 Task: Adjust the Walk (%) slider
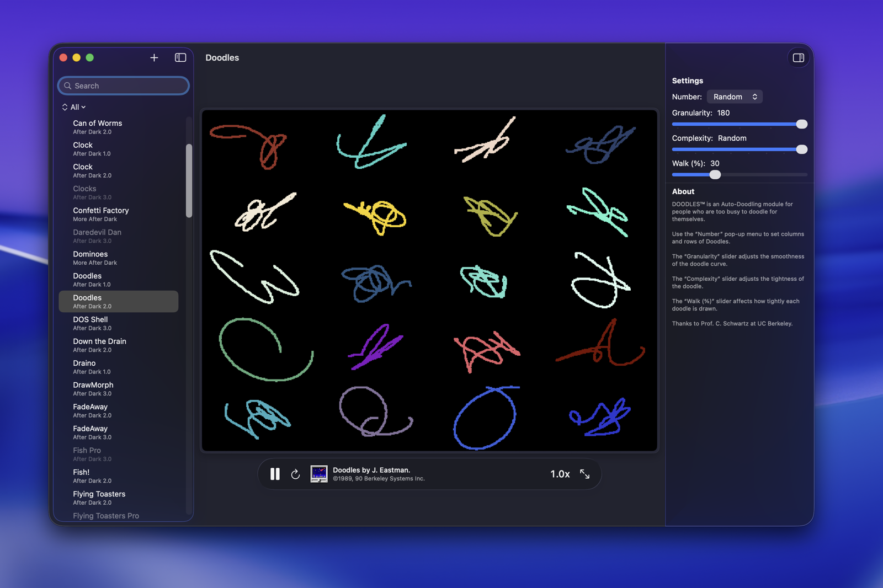(740, 175)
